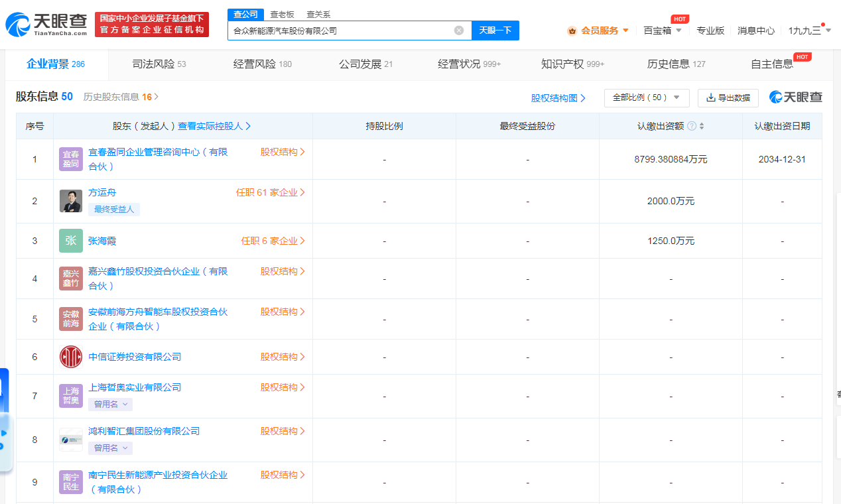Click 鸿利智汇 company logo
Viewport: 841px width, 504px height.
(x=70, y=440)
